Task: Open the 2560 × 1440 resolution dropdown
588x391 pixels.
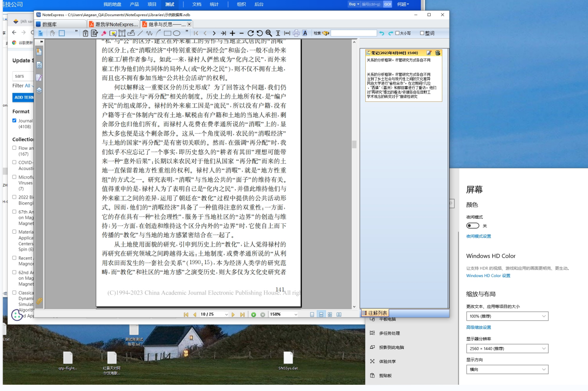Action: click(507, 348)
